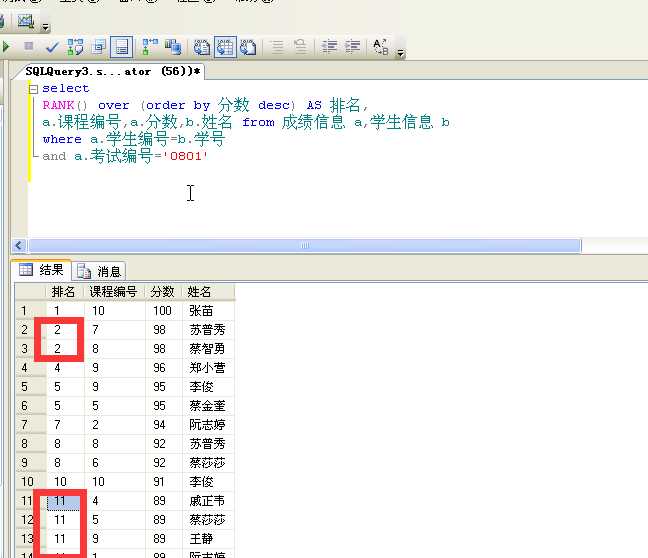Select result row 1 via its row header
Image resolution: width=648 pixels, height=558 pixels.
[x=31, y=310]
